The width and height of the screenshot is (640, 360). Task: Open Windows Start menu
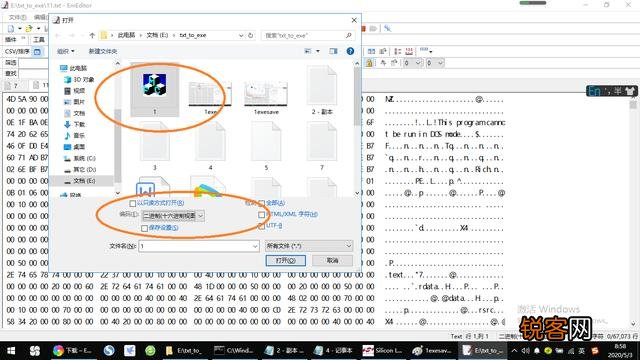[11, 351]
